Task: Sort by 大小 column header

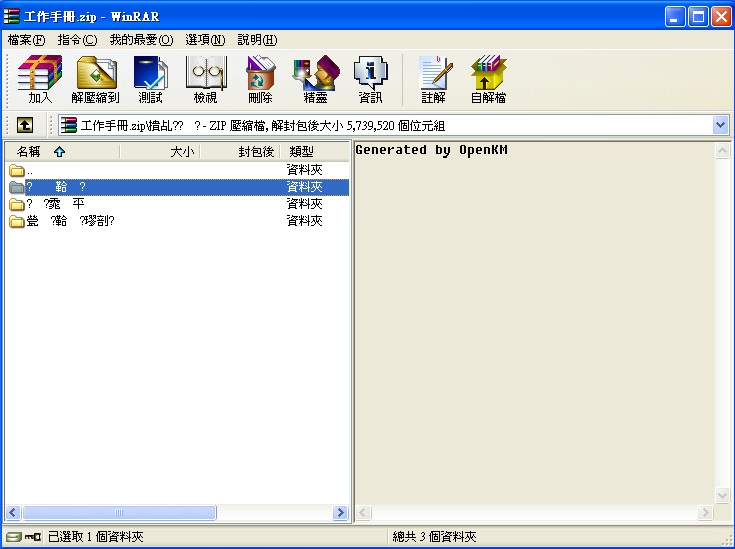Action: (x=160, y=151)
